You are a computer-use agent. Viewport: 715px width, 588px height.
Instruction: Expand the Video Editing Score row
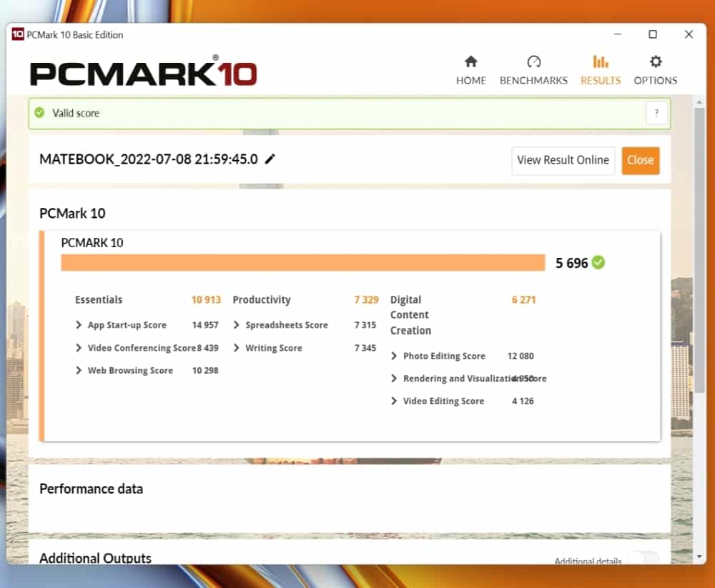394,402
